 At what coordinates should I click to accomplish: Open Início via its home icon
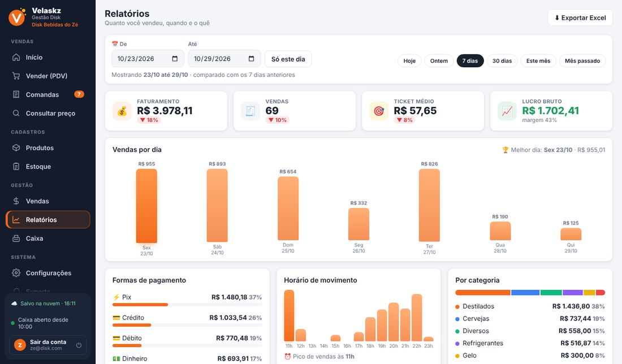coord(16,57)
